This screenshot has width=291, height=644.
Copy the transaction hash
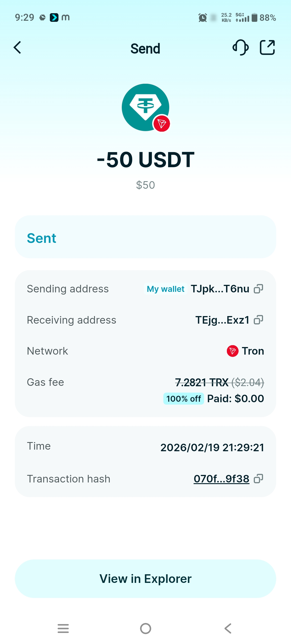pyautogui.click(x=258, y=479)
